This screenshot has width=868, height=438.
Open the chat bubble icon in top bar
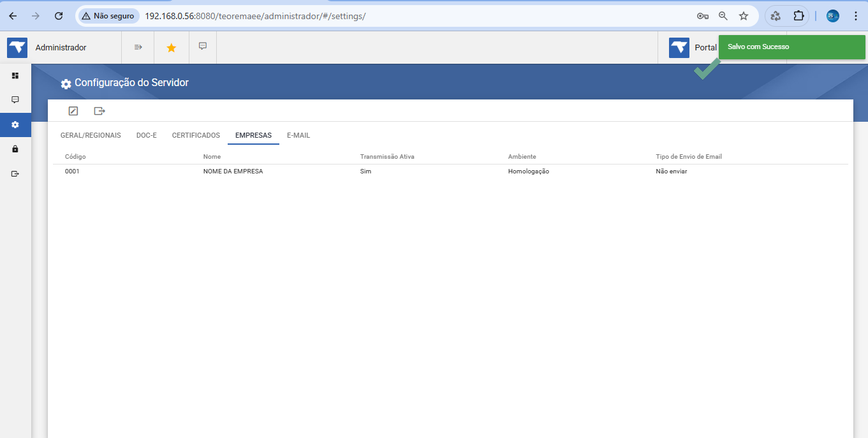tap(203, 46)
